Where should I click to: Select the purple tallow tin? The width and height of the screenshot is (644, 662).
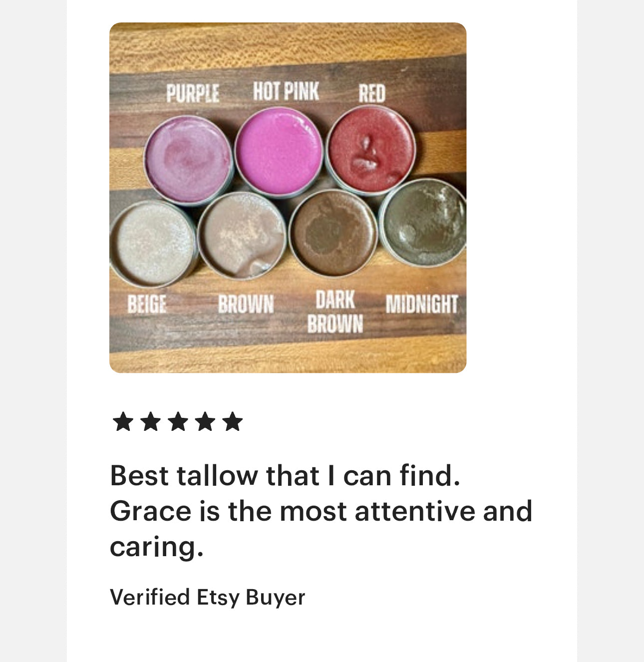[189, 159]
